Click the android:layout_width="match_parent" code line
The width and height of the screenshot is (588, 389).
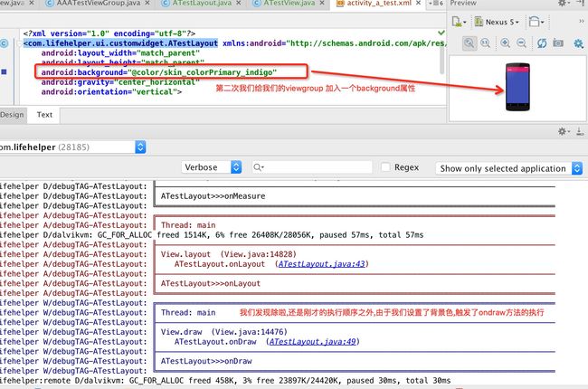(120, 52)
